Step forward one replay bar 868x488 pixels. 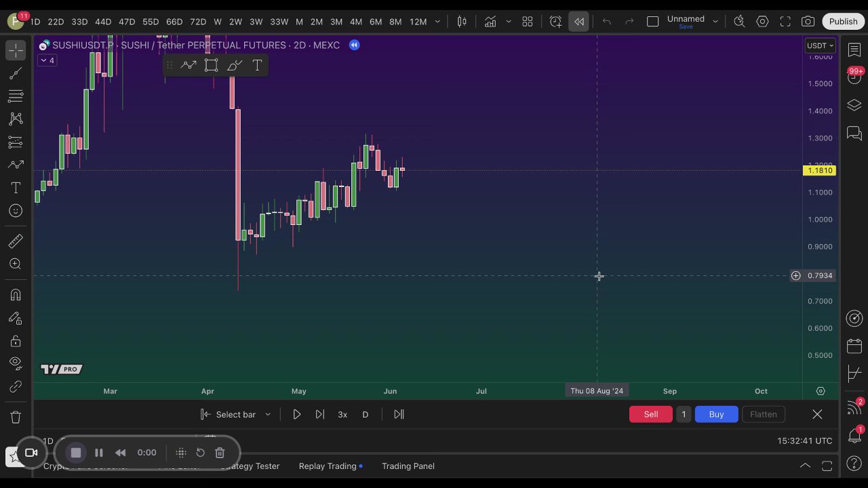pos(320,414)
